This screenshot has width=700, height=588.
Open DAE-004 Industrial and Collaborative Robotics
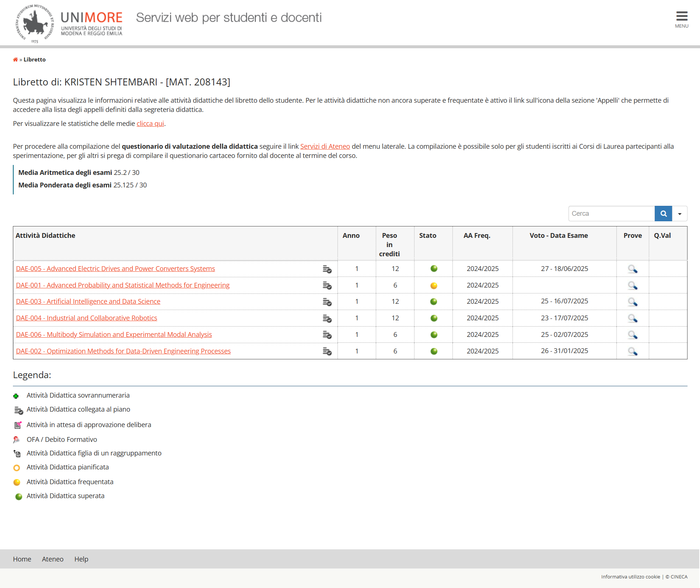(x=87, y=318)
